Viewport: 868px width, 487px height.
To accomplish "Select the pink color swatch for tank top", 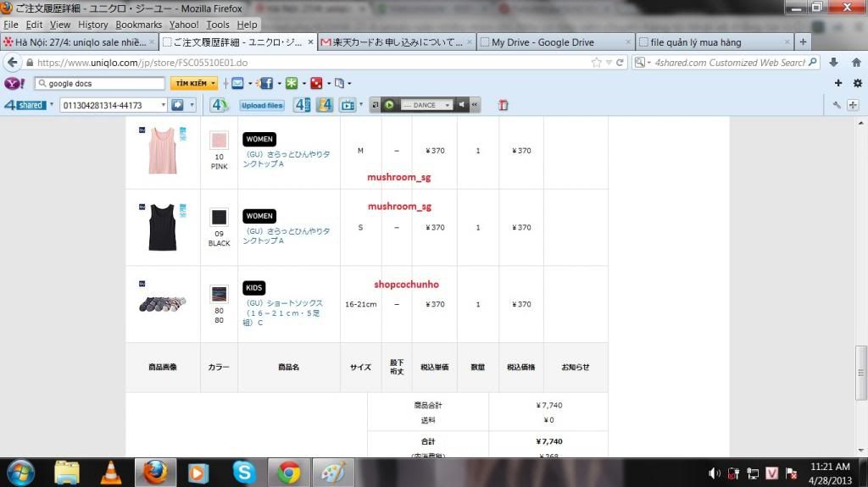I will pos(219,141).
